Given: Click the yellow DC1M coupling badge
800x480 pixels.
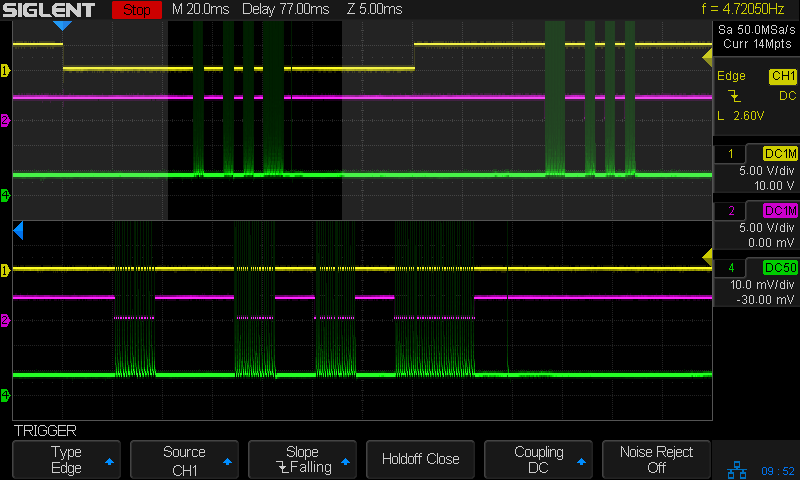Looking at the screenshot, I should (780, 154).
